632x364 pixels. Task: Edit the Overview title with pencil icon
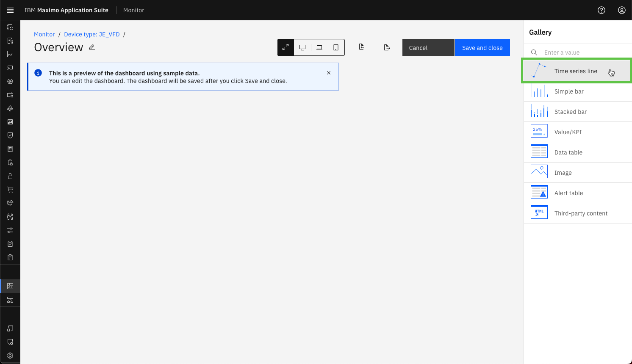(92, 47)
